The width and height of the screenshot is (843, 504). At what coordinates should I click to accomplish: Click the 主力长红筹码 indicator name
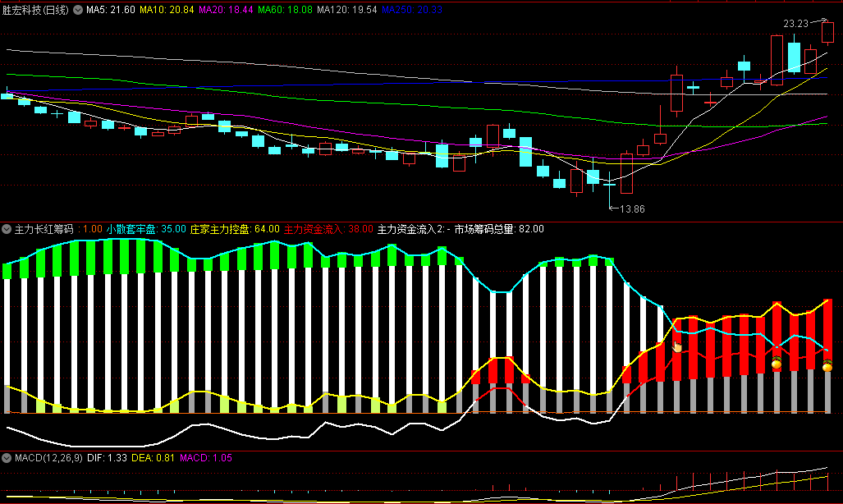(44, 229)
